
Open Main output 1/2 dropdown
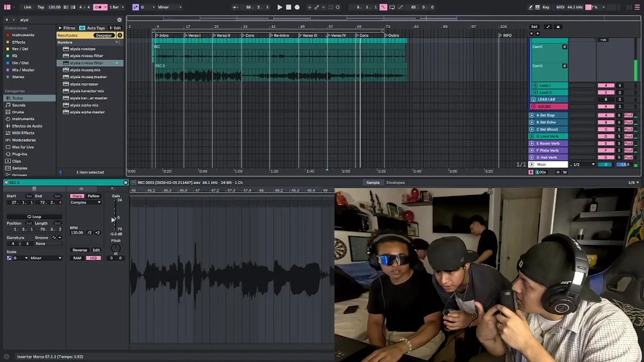coord(583,164)
